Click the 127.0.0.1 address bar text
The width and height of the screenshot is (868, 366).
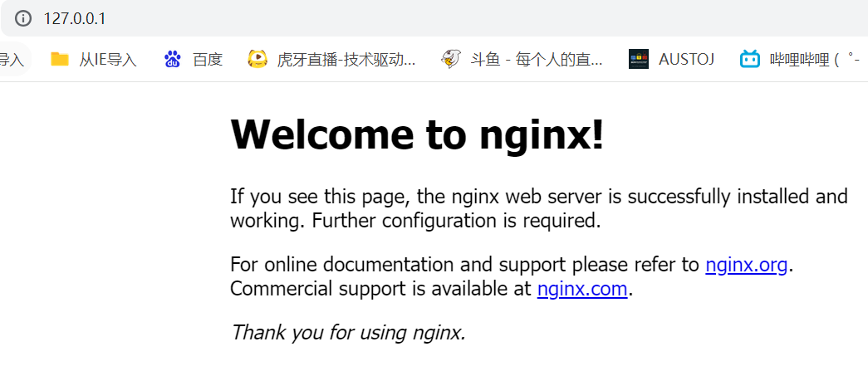74,19
